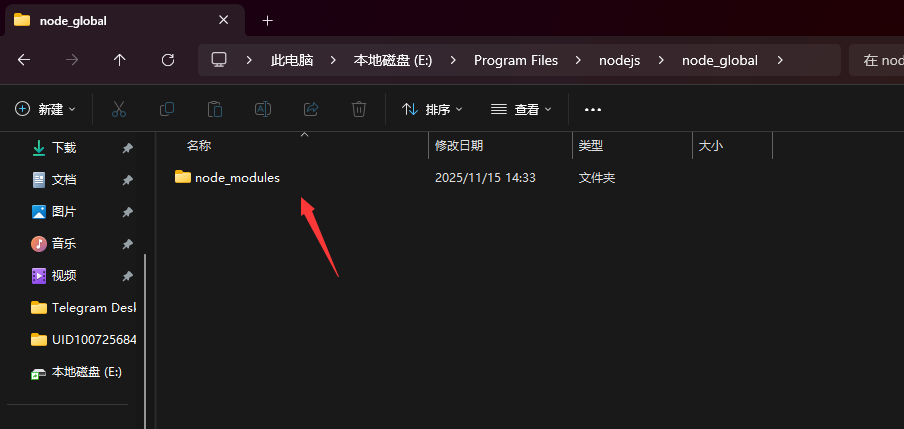Screen dimensions: 904x429
Task: Click the Delete trash bin icon
Action: 359,109
